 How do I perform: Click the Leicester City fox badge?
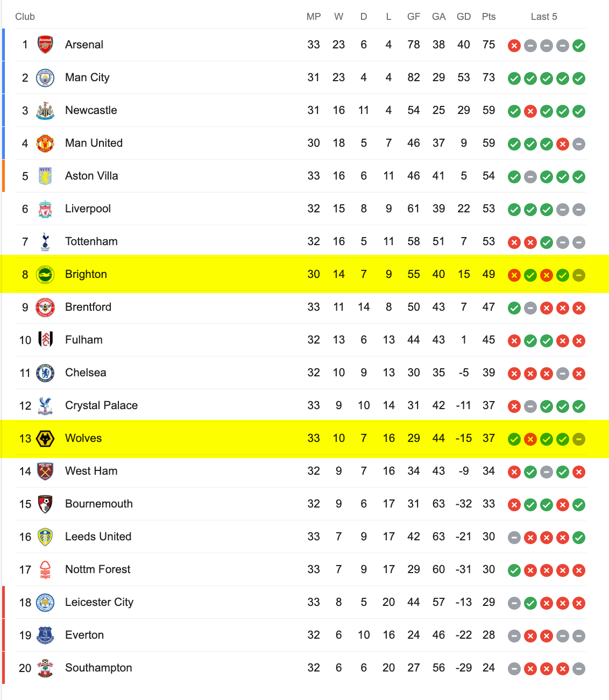45,602
